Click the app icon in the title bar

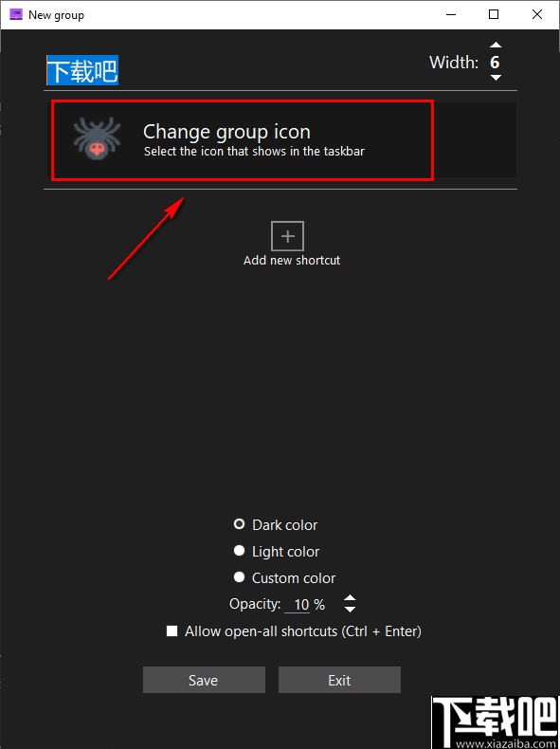[x=16, y=15]
